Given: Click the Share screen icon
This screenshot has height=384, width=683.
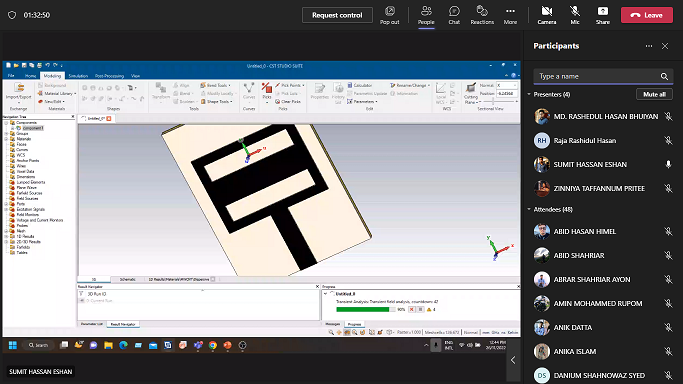Looking at the screenshot, I should 602,11.
